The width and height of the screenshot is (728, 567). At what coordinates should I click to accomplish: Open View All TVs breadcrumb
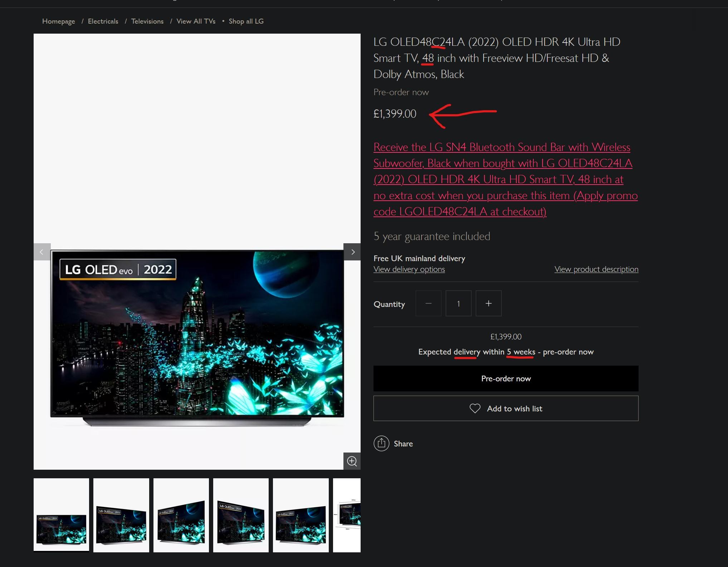click(x=196, y=21)
